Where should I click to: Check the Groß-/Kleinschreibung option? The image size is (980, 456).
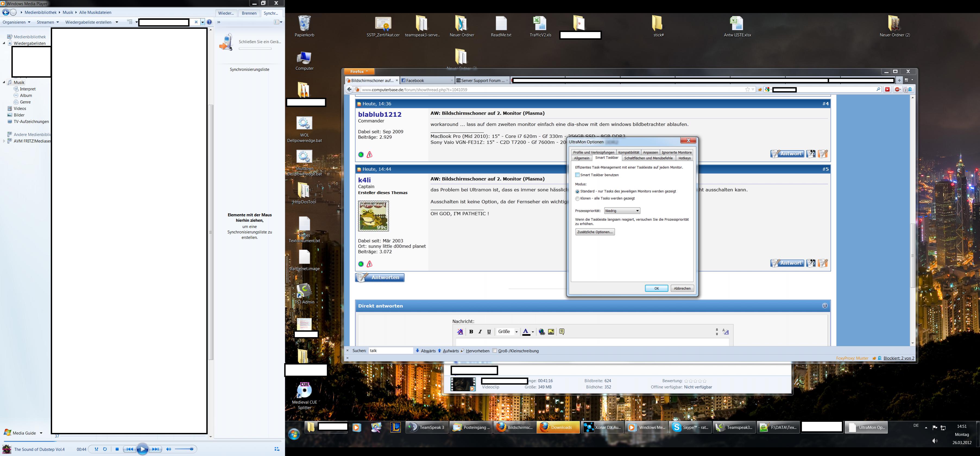[x=495, y=351]
